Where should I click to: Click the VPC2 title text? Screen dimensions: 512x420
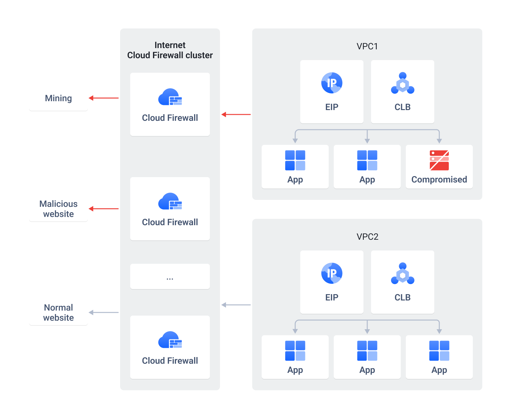pos(367,237)
